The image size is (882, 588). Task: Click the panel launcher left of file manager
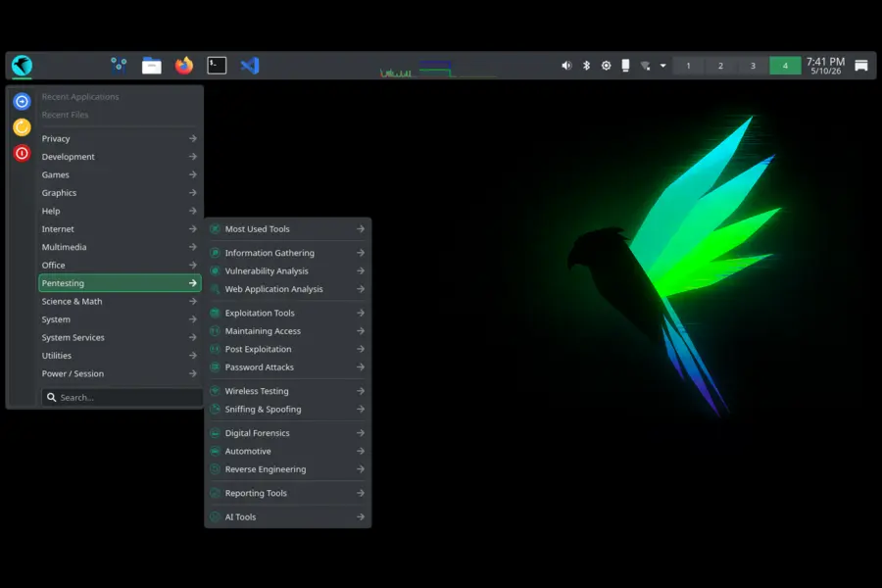pyautogui.click(x=119, y=66)
